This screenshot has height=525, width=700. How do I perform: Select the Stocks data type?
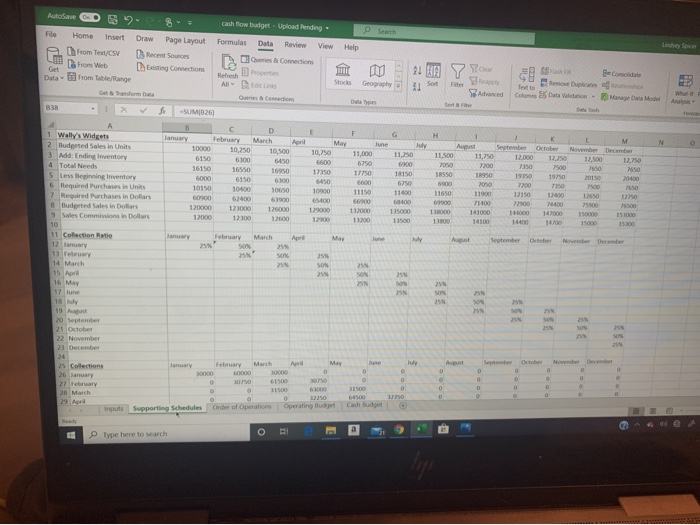tap(342, 74)
